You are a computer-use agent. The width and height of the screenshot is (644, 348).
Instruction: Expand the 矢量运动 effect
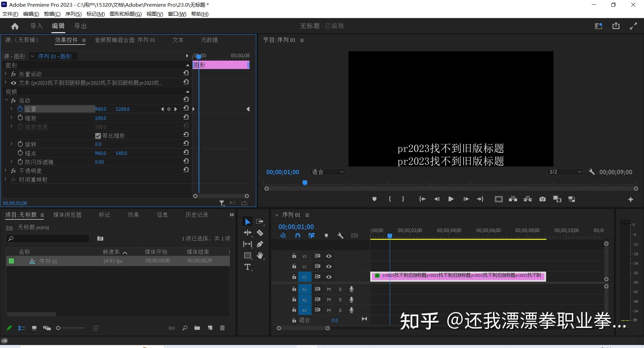pyautogui.click(x=6, y=74)
